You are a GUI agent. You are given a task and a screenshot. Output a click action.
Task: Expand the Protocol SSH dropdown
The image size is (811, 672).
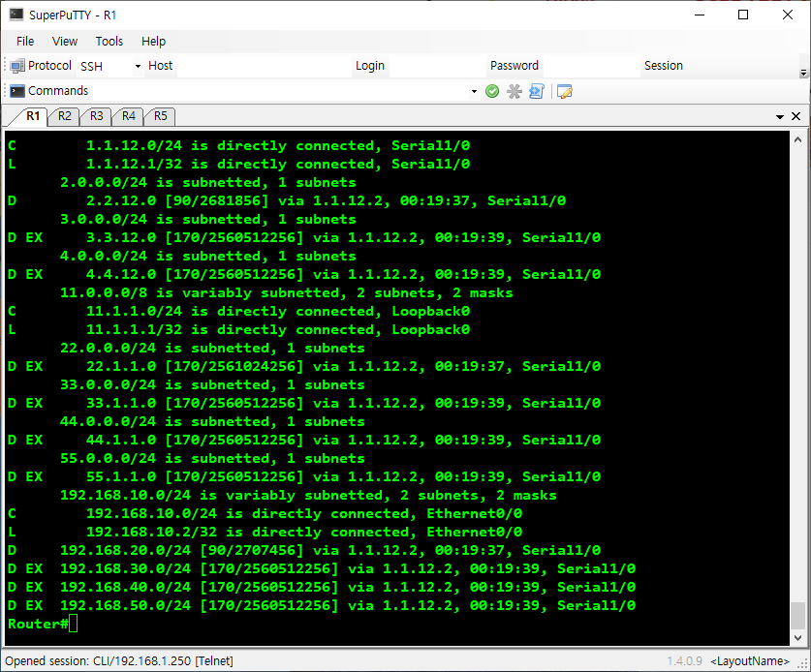[138, 66]
